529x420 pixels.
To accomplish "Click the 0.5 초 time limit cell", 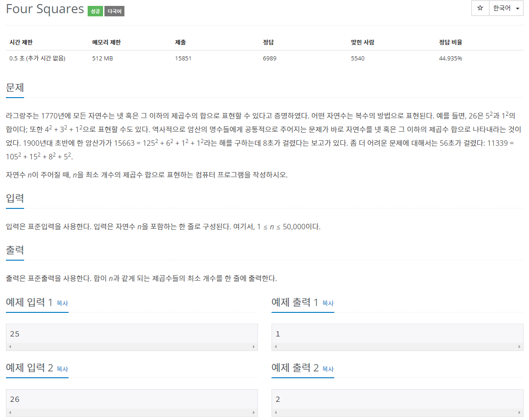I will (37, 59).
